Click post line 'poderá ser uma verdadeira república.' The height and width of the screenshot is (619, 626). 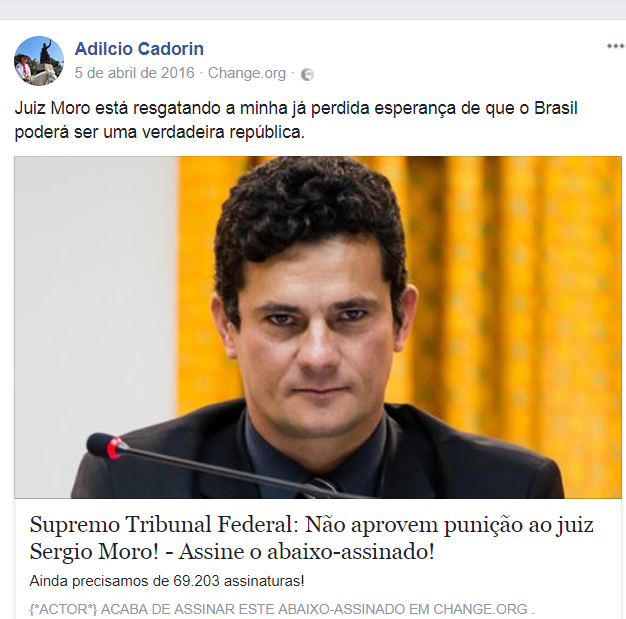coord(159,132)
